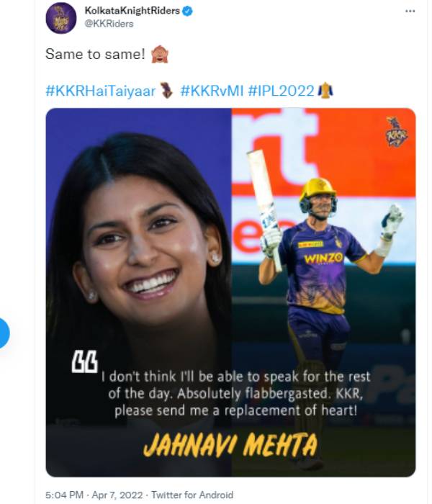The width and height of the screenshot is (432, 504).
Task: Click the white quotation mark graphic
Action: (x=84, y=361)
